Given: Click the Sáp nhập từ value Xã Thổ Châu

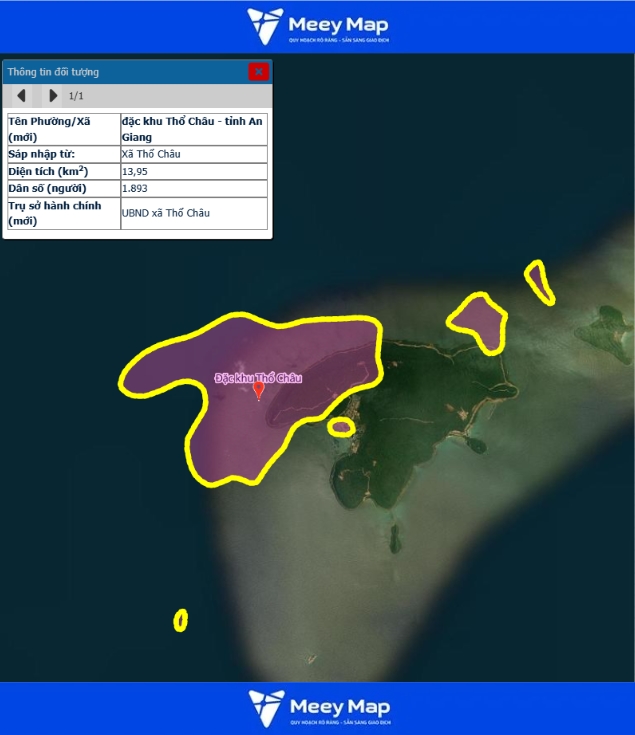Looking at the screenshot, I should [151, 154].
